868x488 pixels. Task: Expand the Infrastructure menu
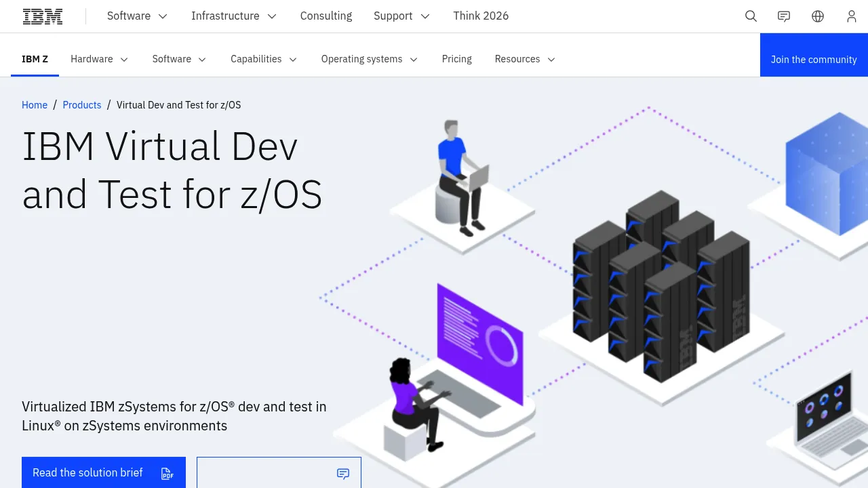click(x=234, y=16)
